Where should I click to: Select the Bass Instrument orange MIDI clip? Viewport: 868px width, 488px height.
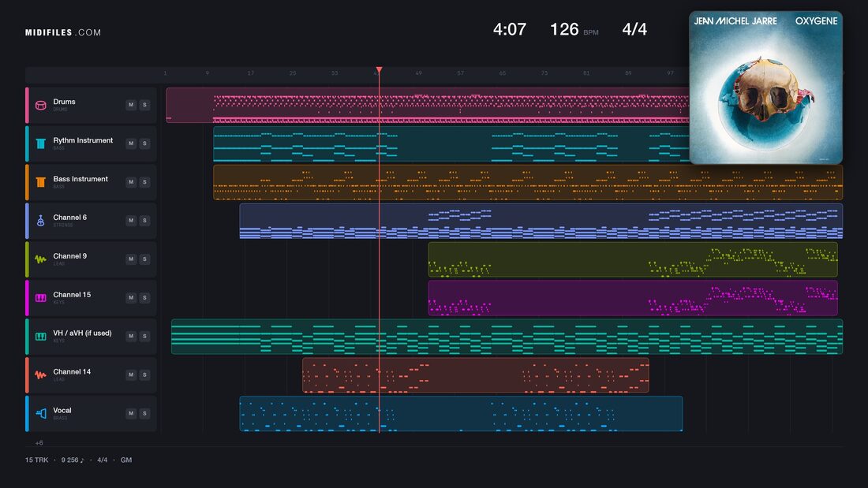coord(528,182)
